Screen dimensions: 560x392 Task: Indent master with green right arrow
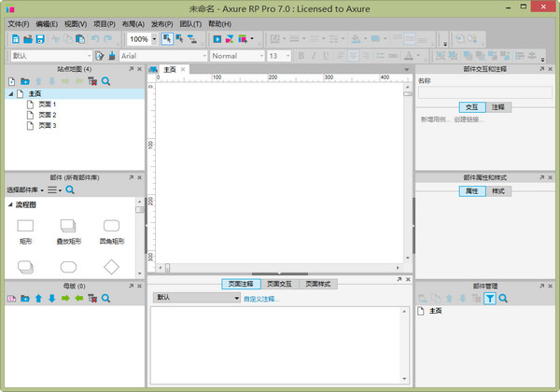click(65, 298)
